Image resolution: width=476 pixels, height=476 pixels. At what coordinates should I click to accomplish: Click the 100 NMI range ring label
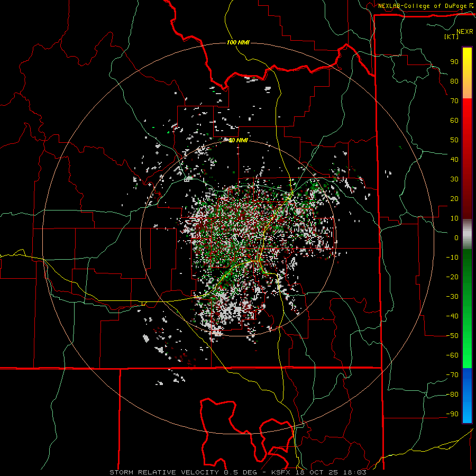point(238,42)
